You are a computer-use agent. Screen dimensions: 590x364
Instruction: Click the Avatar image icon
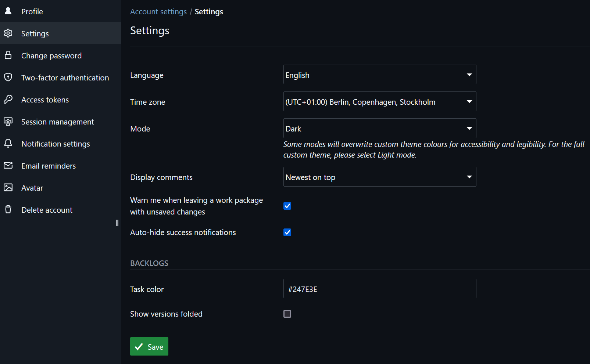click(x=8, y=187)
